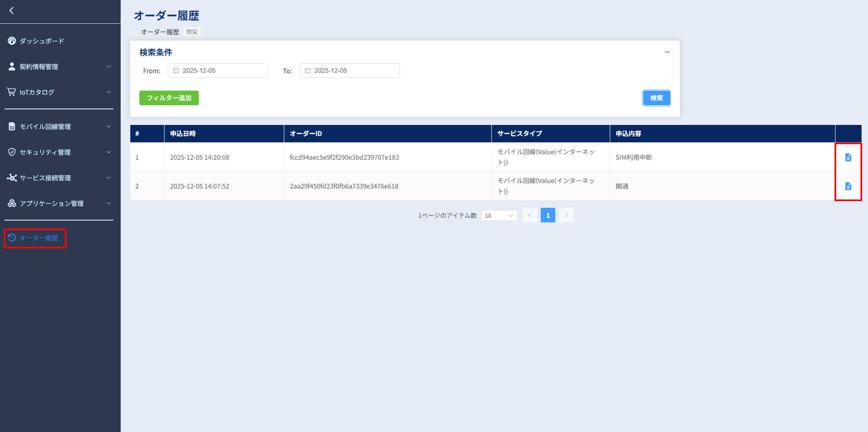
Task: Open the detail document icon for the 開通 order
Action: click(848, 186)
